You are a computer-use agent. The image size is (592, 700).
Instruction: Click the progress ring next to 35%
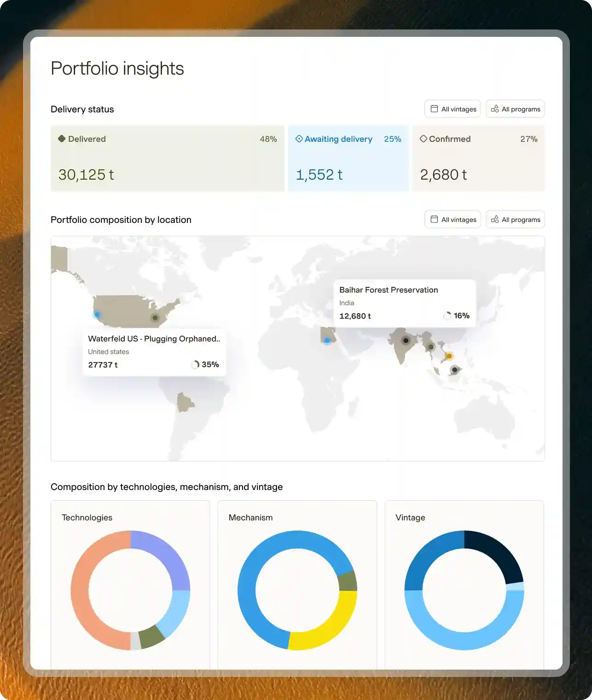pos(195,364)
